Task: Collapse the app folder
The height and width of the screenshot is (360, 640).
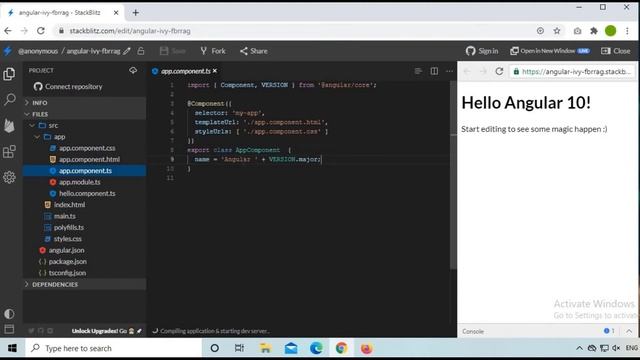Action: pos(84,137)
